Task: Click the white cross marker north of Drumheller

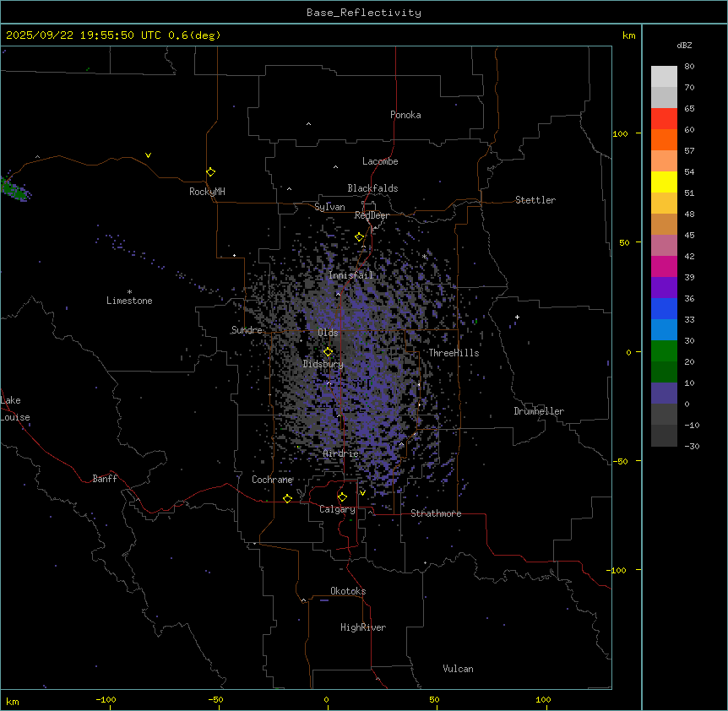Action: tap(517, 318)
